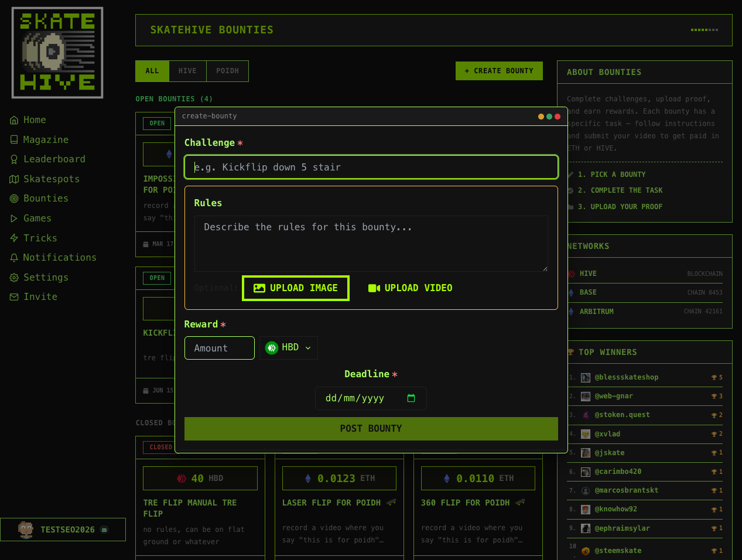
Task: Click the Challenge text input field
Action: (371, 168)
